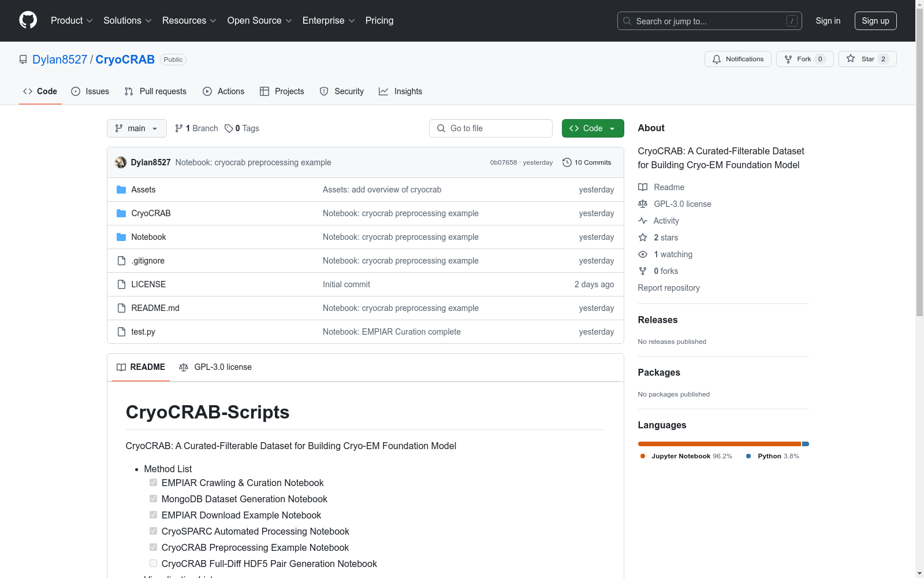Click the branch icon beside 1 Branch

click(x=179, y=128)
